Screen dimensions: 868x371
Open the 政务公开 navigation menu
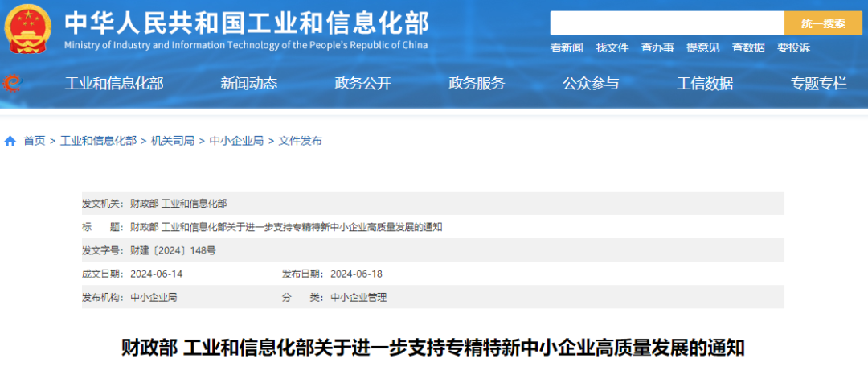(362, 83)
